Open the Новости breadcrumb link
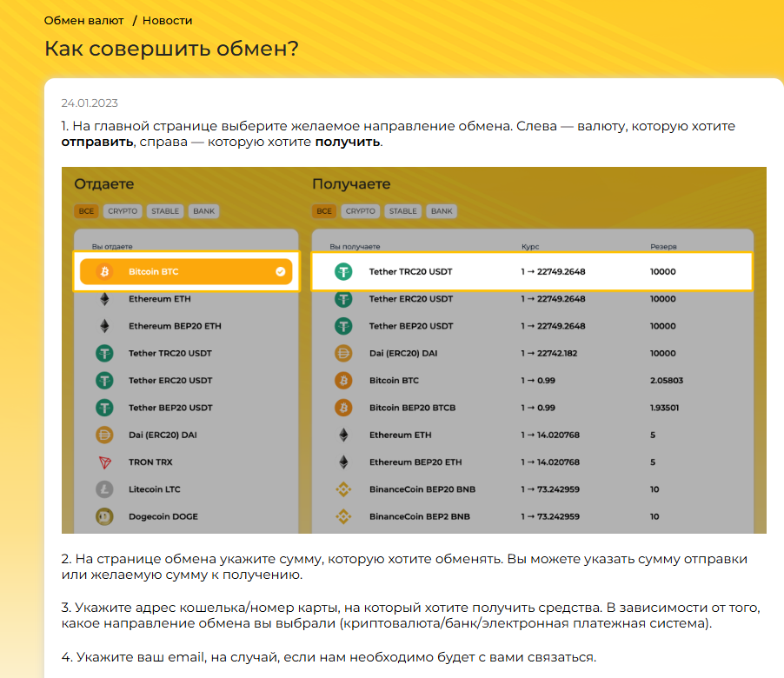The image size is (784, 678). (x=168, y=21)
